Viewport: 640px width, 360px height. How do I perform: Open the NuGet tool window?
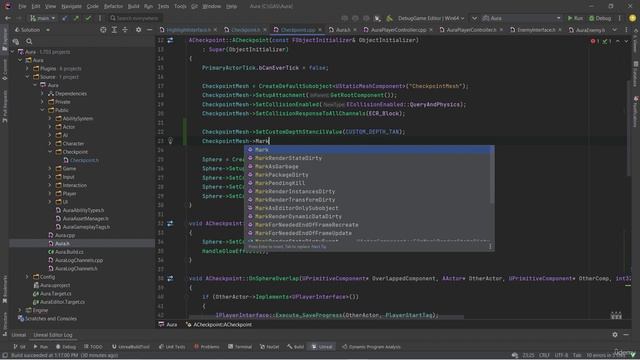tap(269, 347)
